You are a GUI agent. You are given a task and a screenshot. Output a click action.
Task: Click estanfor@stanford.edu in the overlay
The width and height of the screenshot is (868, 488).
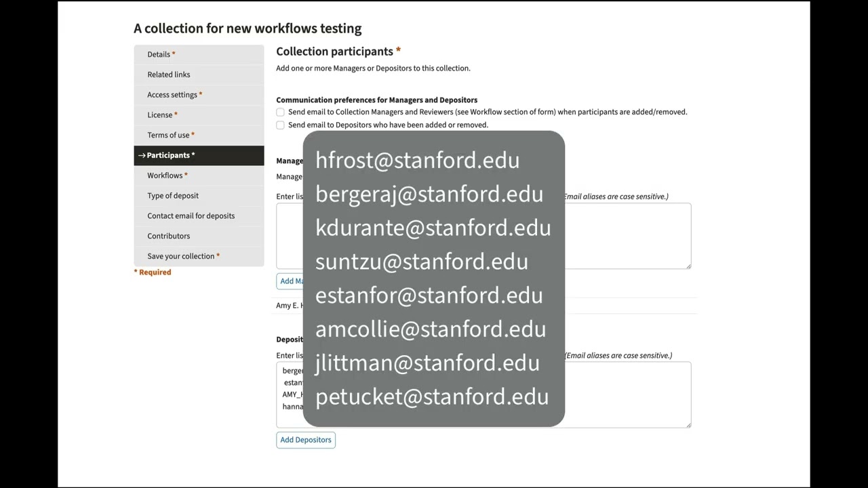pos(429,296)
